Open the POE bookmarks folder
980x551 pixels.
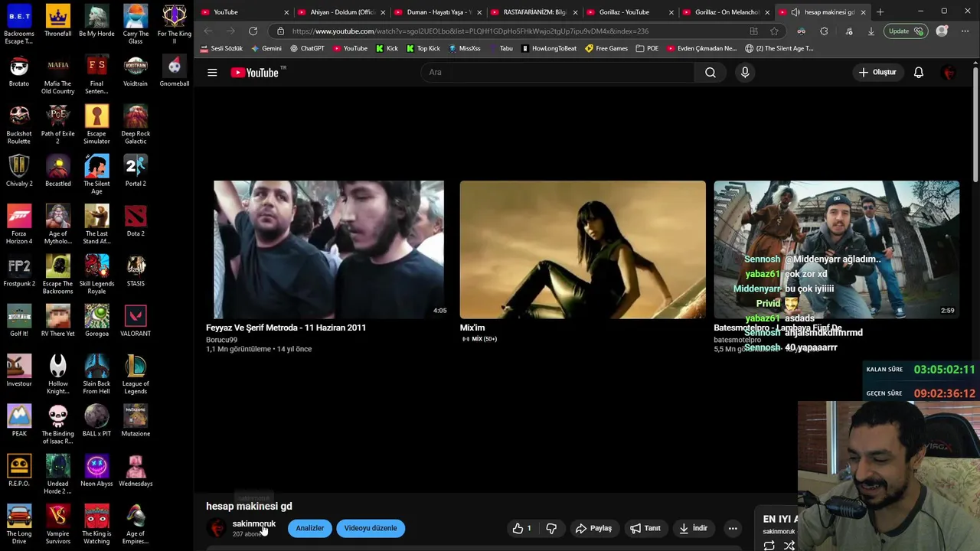pos(646,48)
